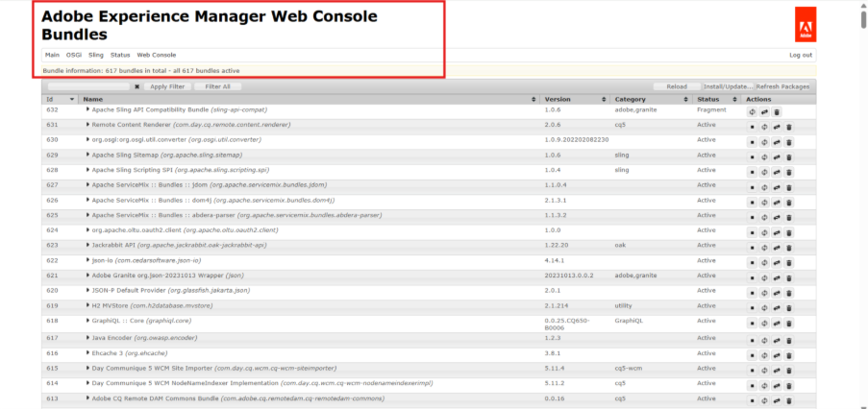868x409 pixels.
Task: Select the GraphiQL category cell
Action: [629, 320]
